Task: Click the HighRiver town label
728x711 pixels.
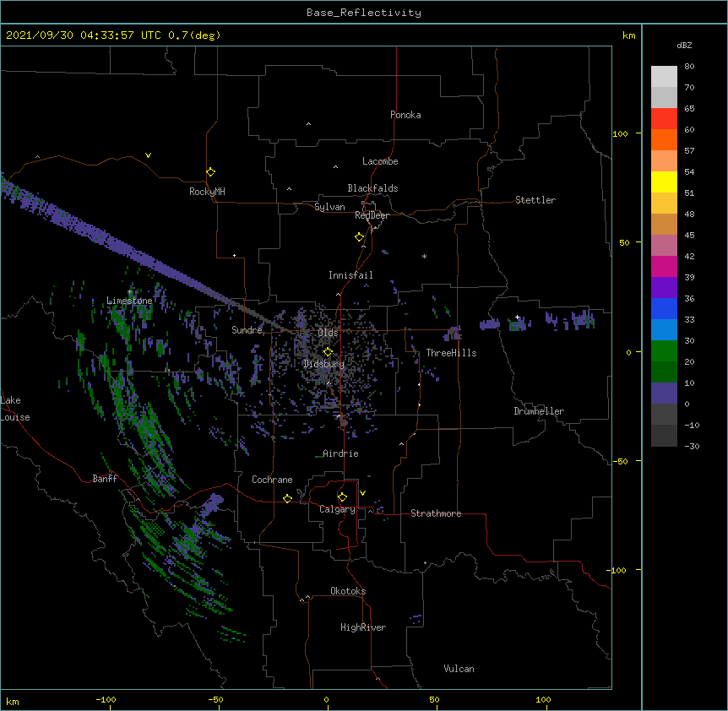Action: (363, 627)
